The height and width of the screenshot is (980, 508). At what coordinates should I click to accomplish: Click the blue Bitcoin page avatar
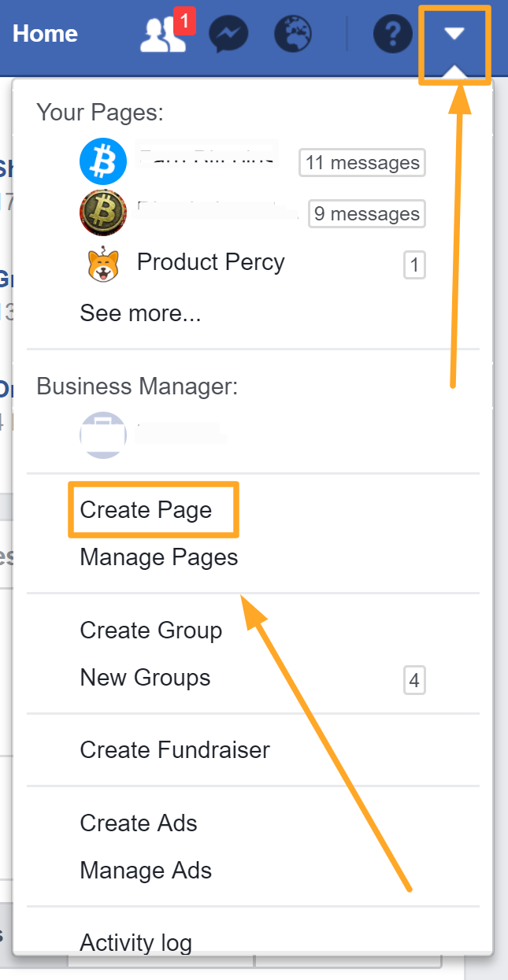(103, 161)
